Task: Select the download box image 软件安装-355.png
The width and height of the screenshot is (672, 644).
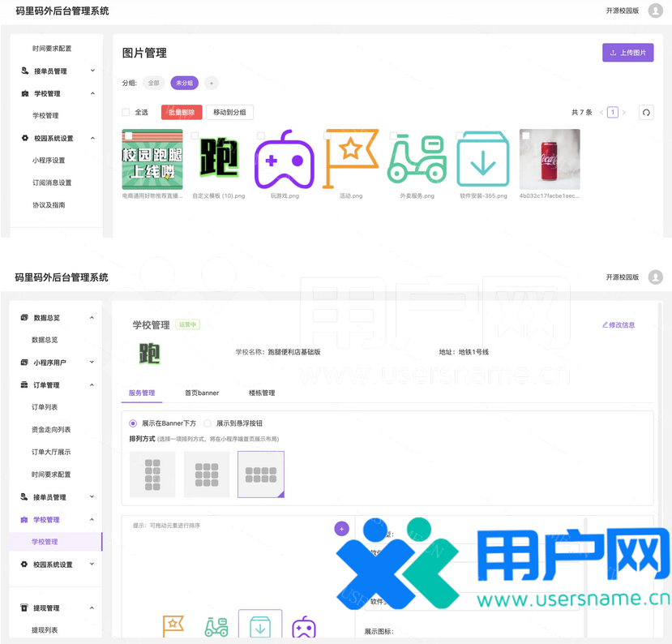Action: point(483,159)
